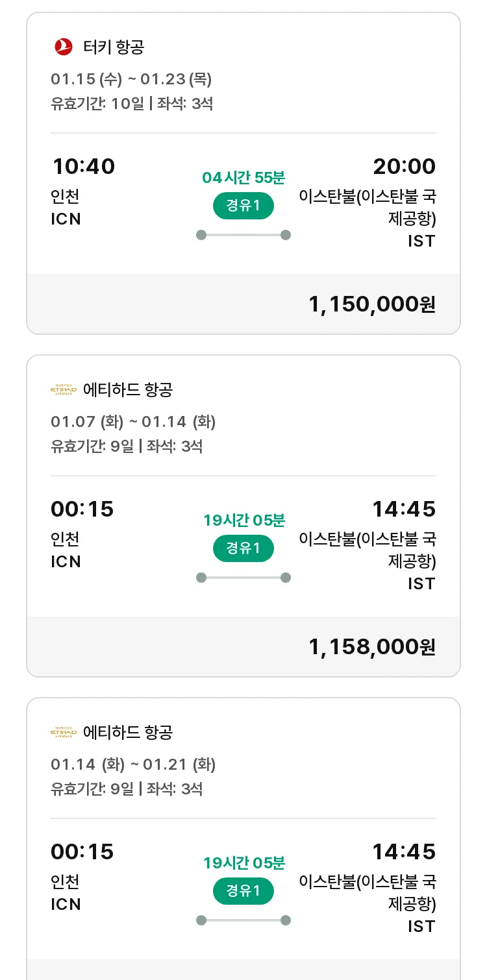
Task: Select the date range 01.14 (화) ~ 01.21 (화)
Action: tap(133, 765)
